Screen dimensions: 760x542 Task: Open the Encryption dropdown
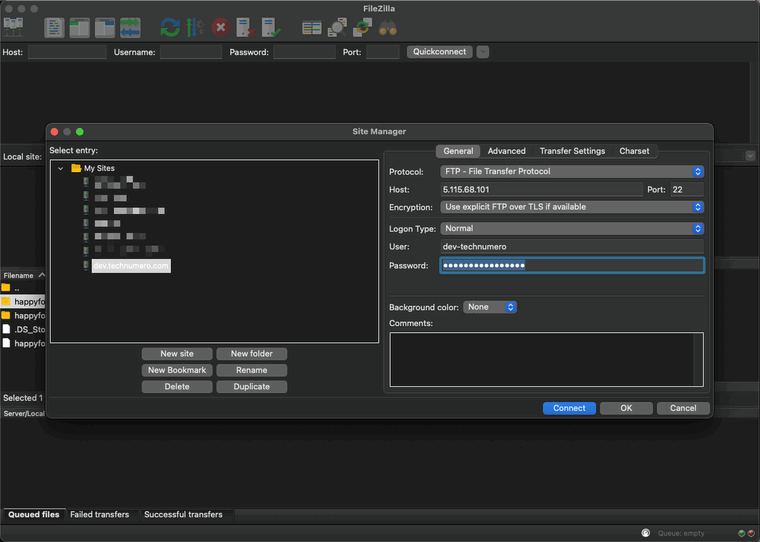pos(572,207)
